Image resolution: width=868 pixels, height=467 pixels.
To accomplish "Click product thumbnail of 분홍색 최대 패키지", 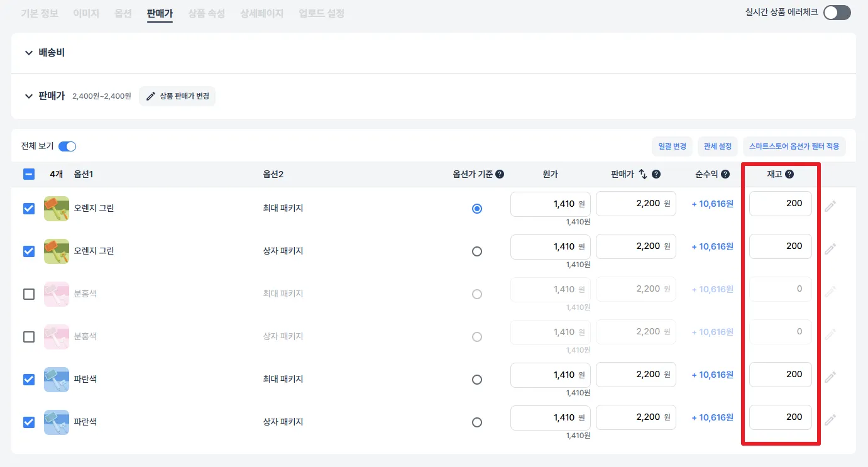I will 57,294.
